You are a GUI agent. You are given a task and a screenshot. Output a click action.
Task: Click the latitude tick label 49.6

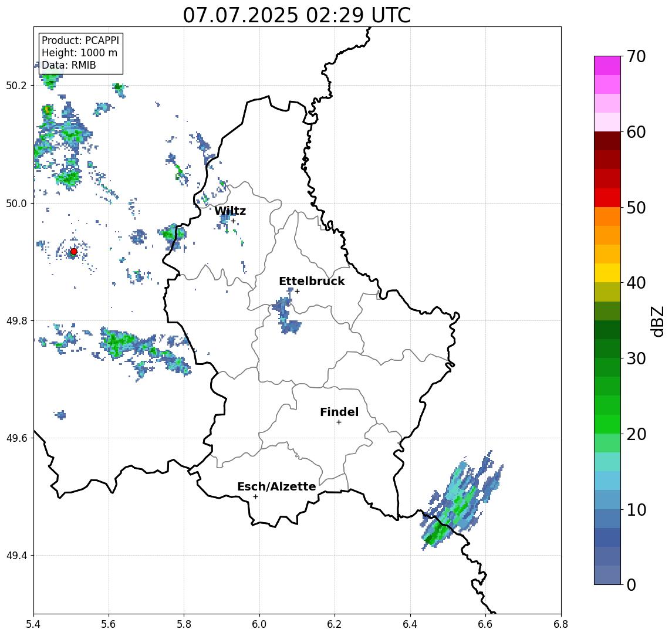click(16, 438)
